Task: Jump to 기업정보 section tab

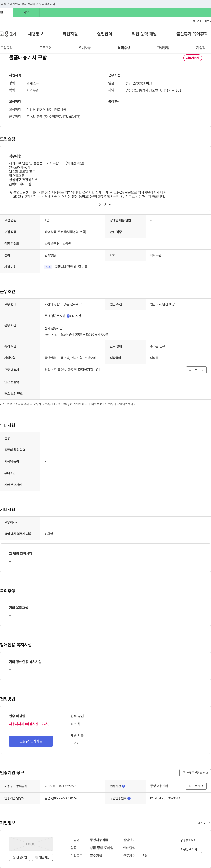Action: (202, 48)
